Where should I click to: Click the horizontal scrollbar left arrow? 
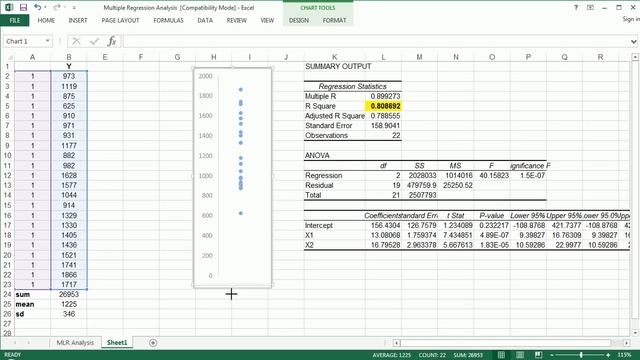pos(396,343)
